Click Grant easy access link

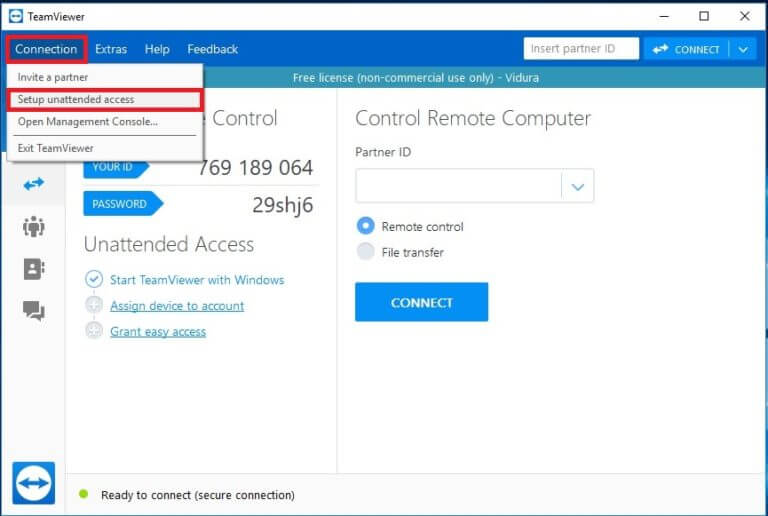click(158, 332)
